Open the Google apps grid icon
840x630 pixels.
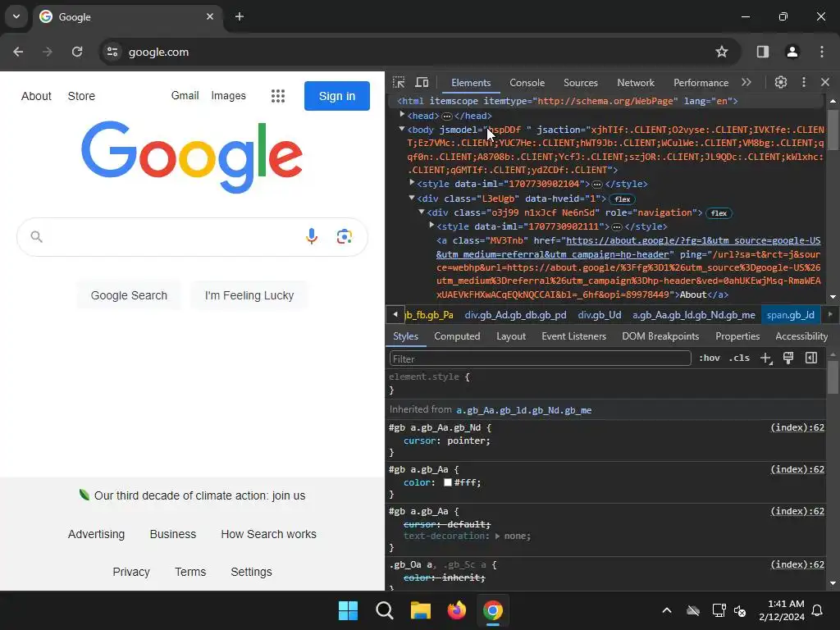coord(277,96)
